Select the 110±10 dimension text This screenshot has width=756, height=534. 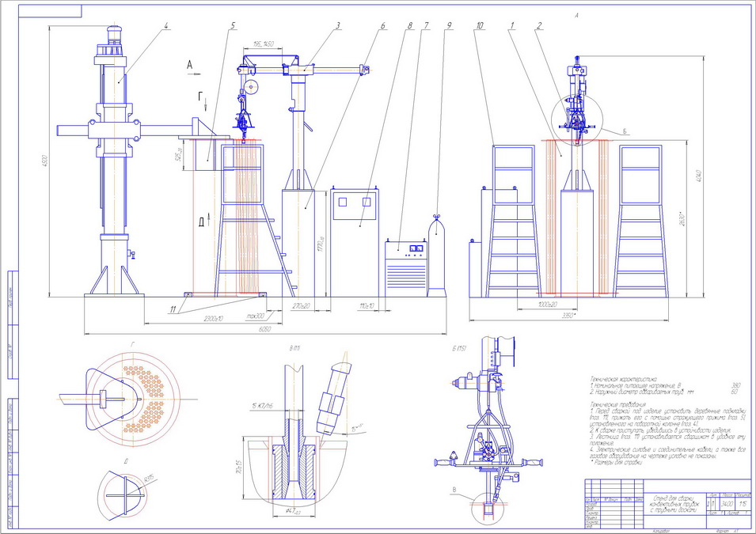coord(367,305)
